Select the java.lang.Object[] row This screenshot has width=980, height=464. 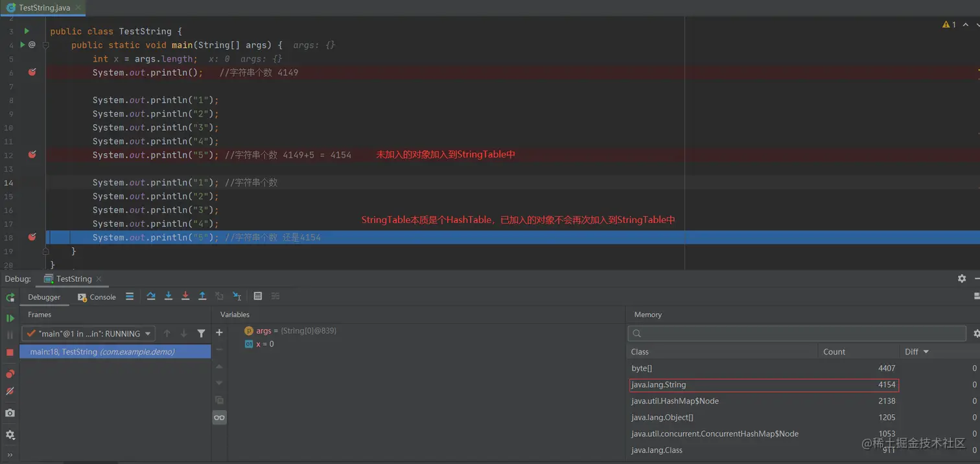[804, 417]
